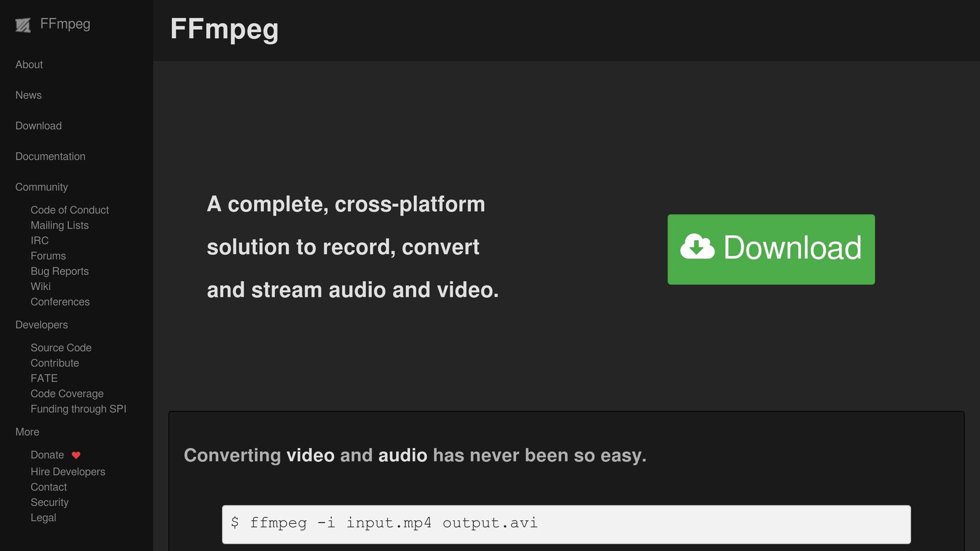Open the Mailing Lists page
Viewport: 980px width, 551px height.
pyautogui.click(x=59, y=225)
